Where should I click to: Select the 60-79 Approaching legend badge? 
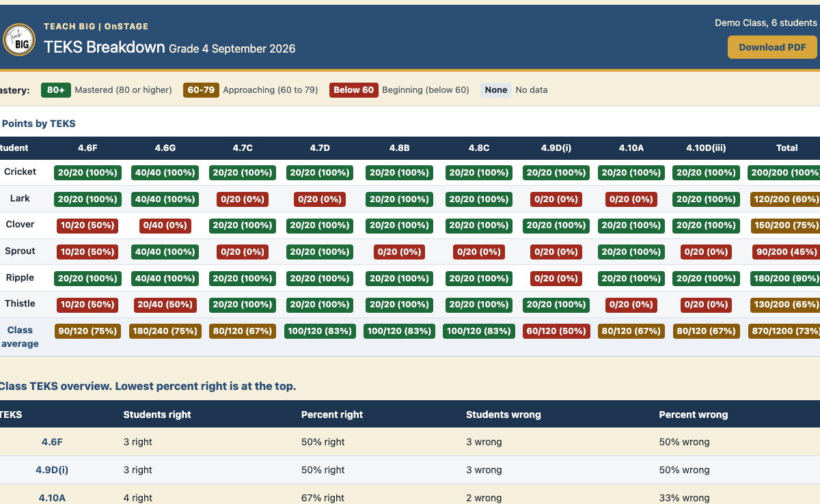(201, 90)
